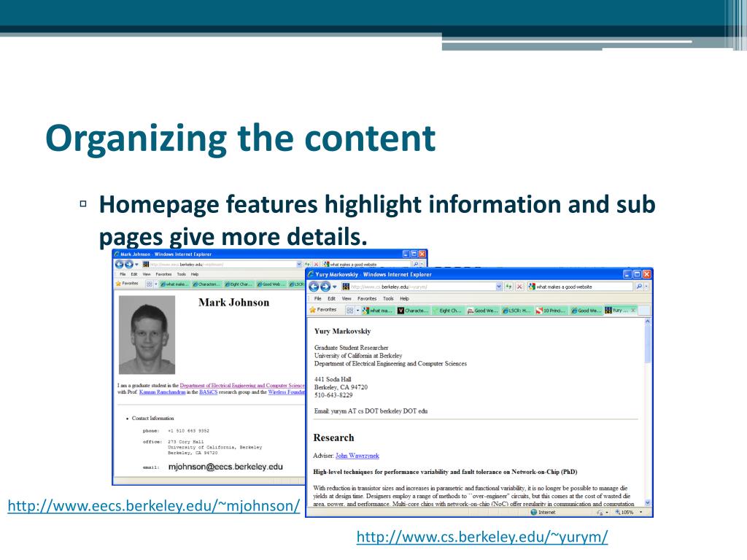
Task: Click the 105% zoom level control in the status bar
Action: (x=628, y=513)
